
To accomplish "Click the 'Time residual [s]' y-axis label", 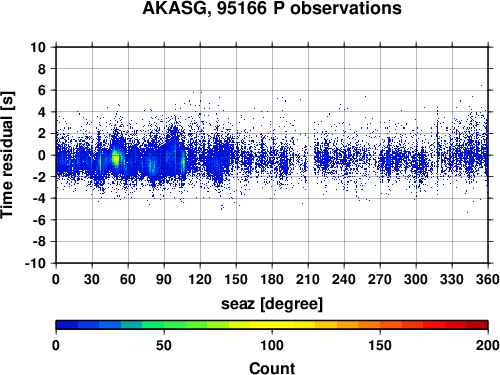I will (7, 155).
